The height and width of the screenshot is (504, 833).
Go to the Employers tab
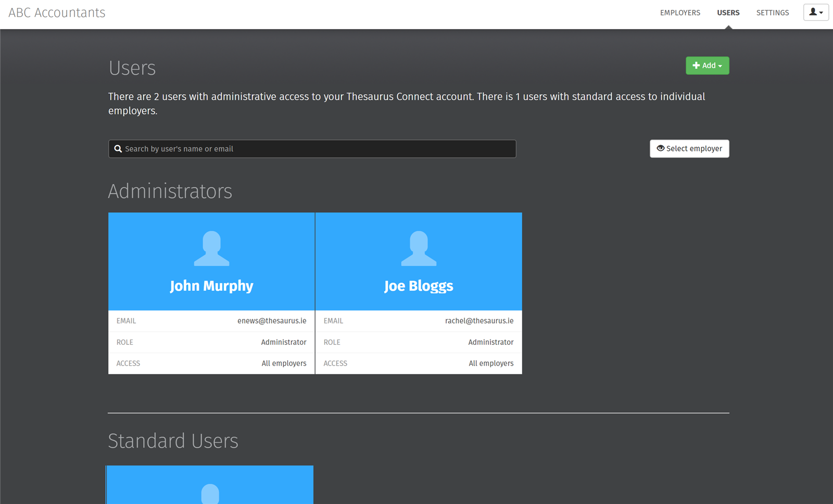pos(680,13)
